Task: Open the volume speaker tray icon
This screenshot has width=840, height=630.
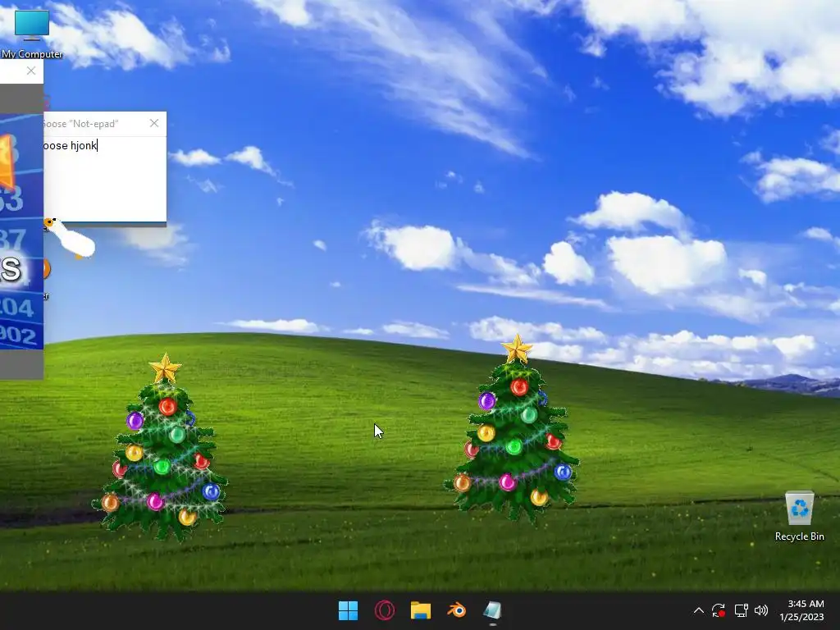Action: pyautogui.click(x=760, y=610)
